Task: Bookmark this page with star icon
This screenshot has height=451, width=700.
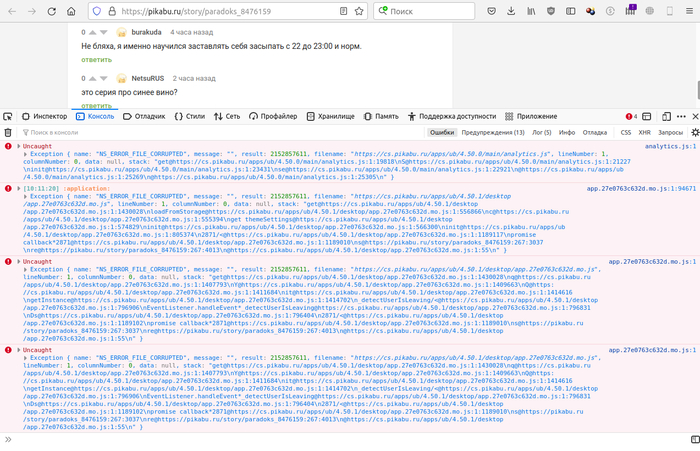Action: tap(359, 11)
